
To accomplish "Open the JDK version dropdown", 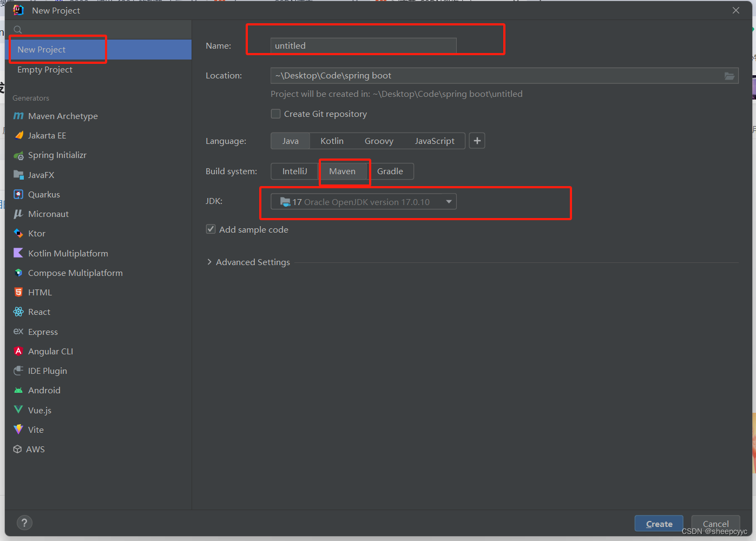I will coord(364,202).
